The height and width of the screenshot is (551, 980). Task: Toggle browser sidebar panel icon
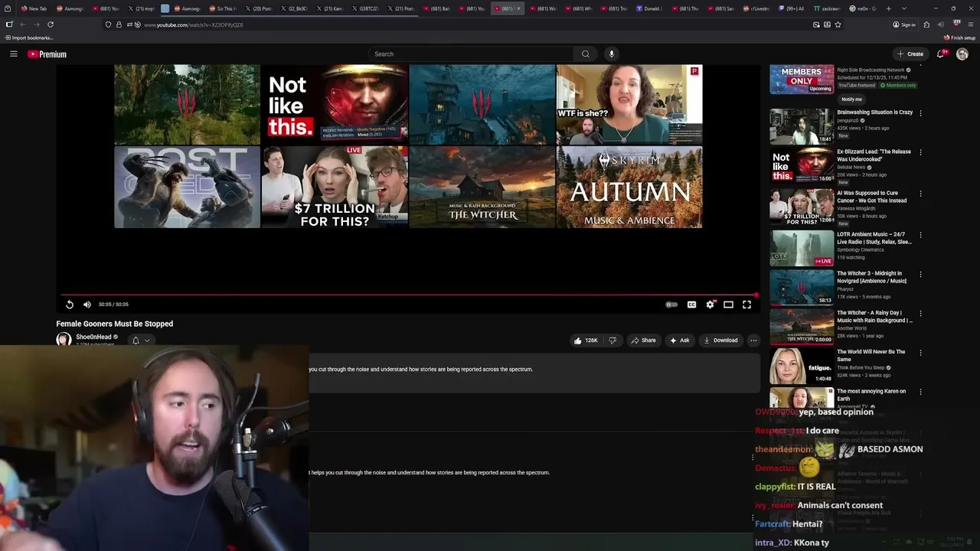(x=9, y=24)
